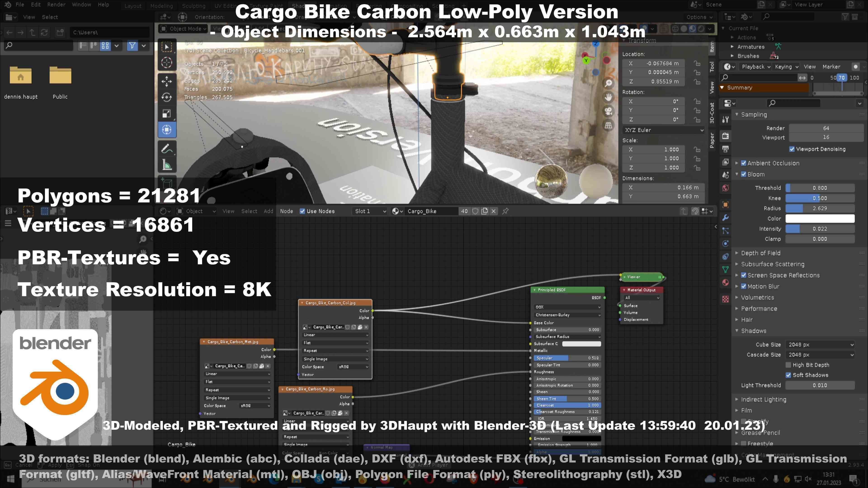Select the Measure tool

(x=167, y=165)
